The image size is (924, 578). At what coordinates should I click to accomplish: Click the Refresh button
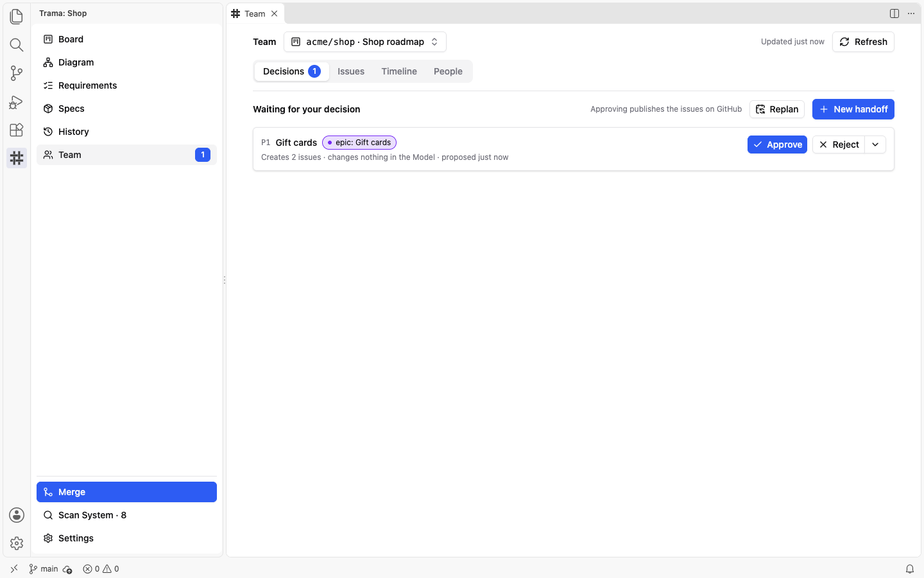(863, 42)
